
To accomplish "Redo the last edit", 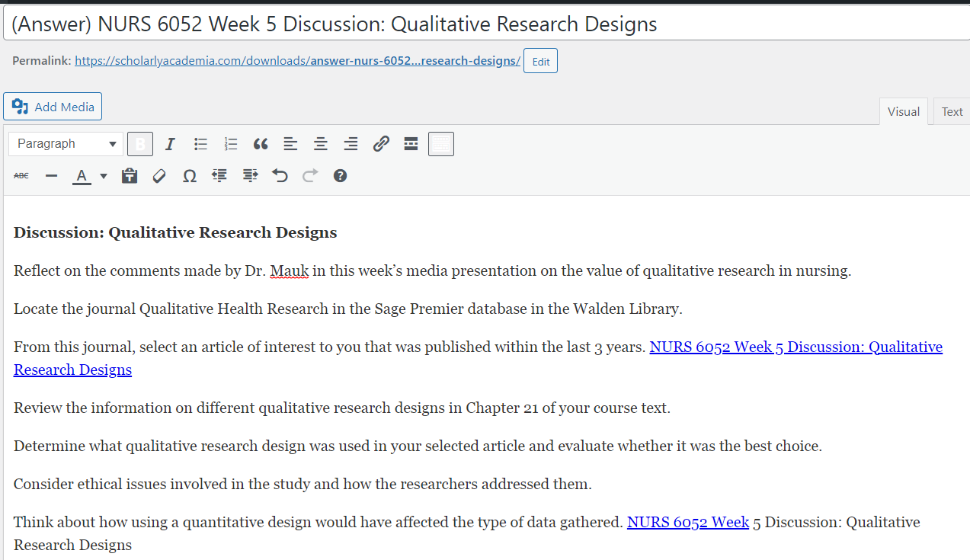I will (x=310, y=176).
